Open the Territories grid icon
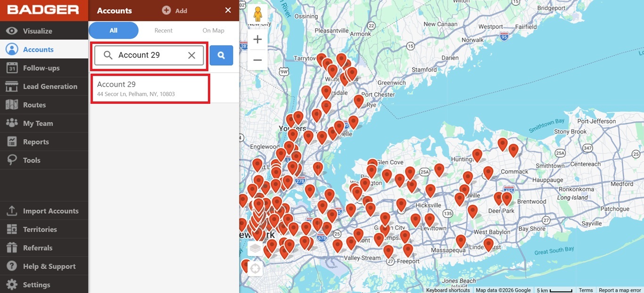Image resolution: width=644 pixels, height=293 pixels. click(12, 229)
